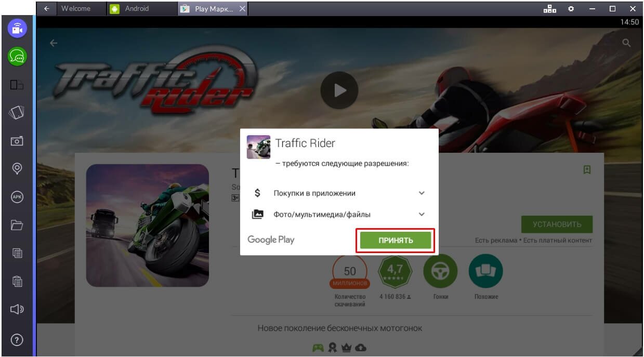This screenshot has width=644, height=357.
Task: Open Traffic Rider app thumbnail image
Action: (x=147, y=226)
